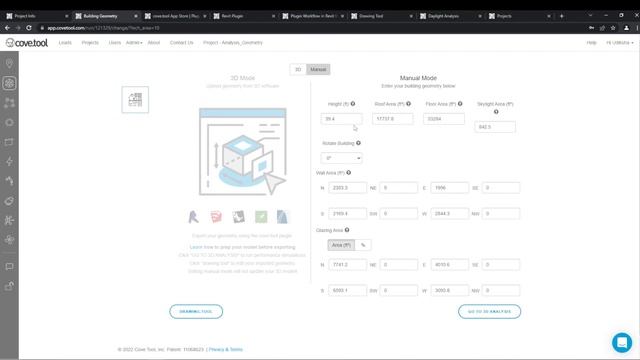Reload the page with browser refresh

29,28
